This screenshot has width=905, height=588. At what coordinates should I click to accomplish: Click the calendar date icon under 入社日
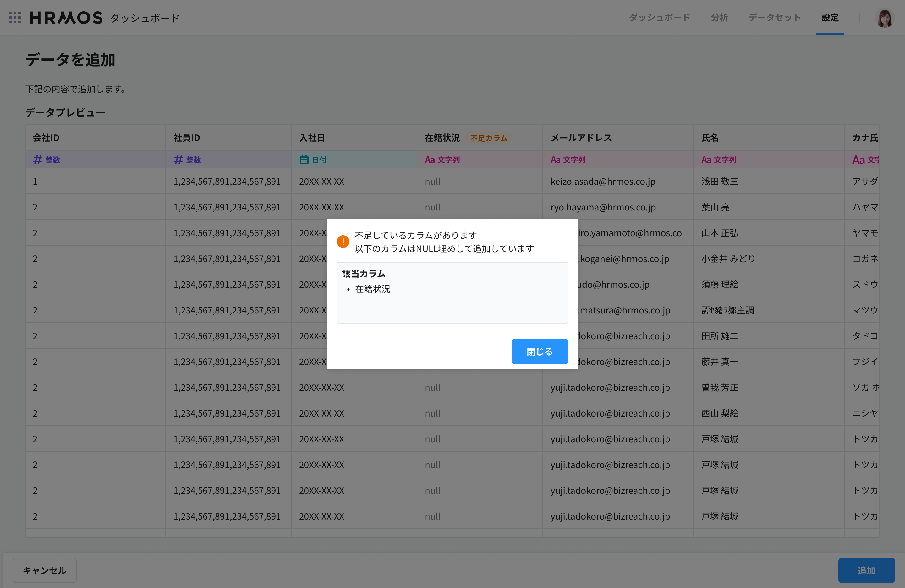304,160
